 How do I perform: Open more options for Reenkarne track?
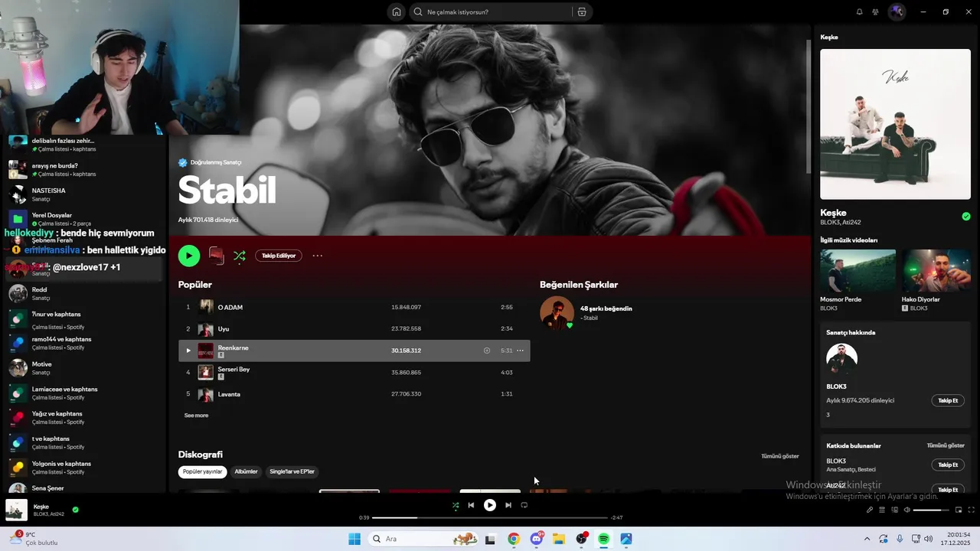pyautogui.click(x=521, y=350)
